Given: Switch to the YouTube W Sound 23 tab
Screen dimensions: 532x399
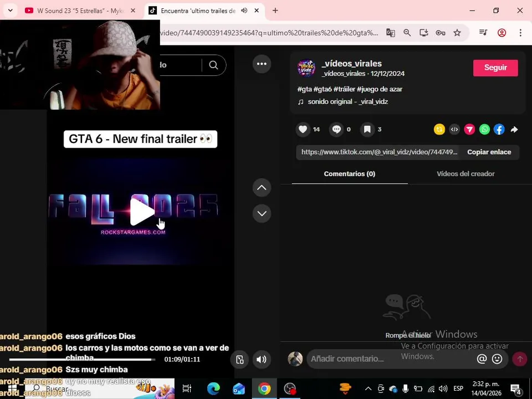Looking at the screenshot, I should point(80,11).
